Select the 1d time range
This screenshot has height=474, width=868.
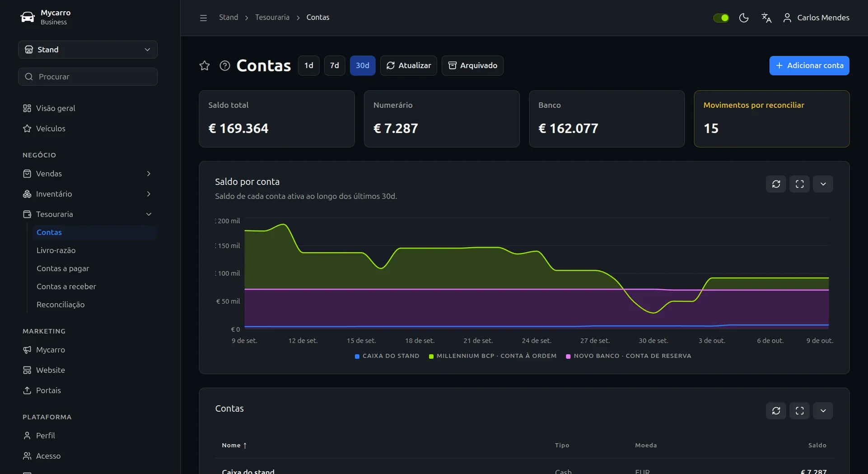point(308,66)
